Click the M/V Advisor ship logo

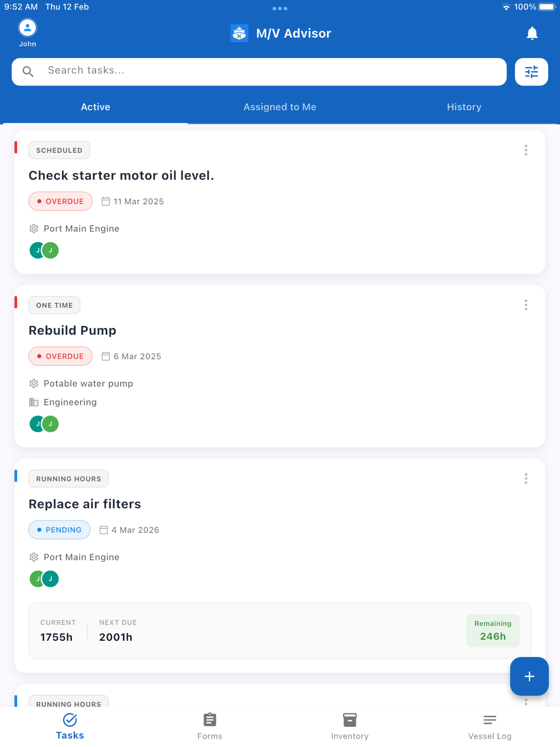coord(239,33)
